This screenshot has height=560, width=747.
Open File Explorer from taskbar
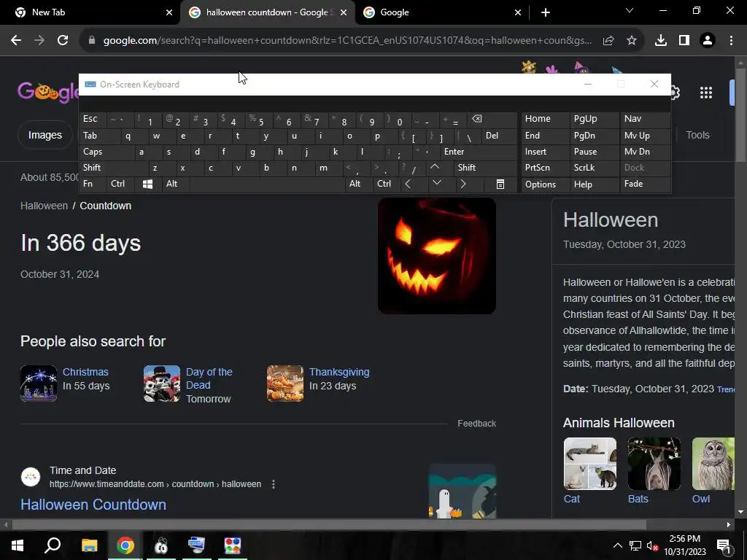90,545
